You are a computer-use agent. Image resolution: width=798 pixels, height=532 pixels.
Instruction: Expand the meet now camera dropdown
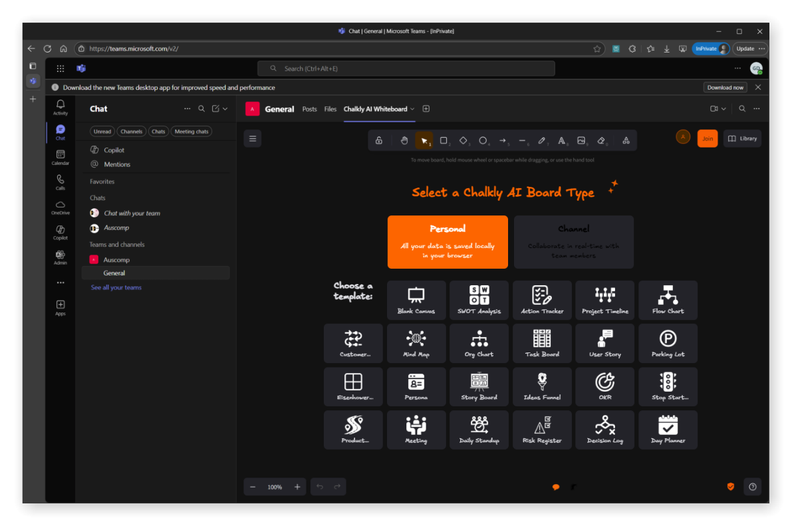(724, 109)
